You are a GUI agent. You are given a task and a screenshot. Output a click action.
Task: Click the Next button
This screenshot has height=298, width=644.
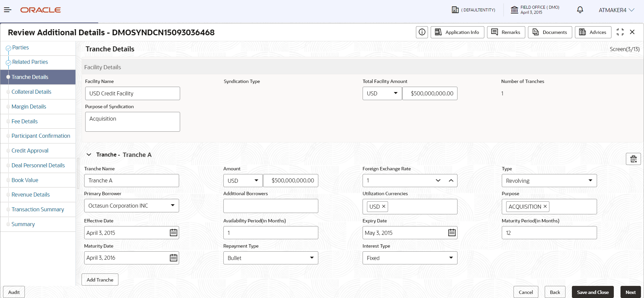630,292
